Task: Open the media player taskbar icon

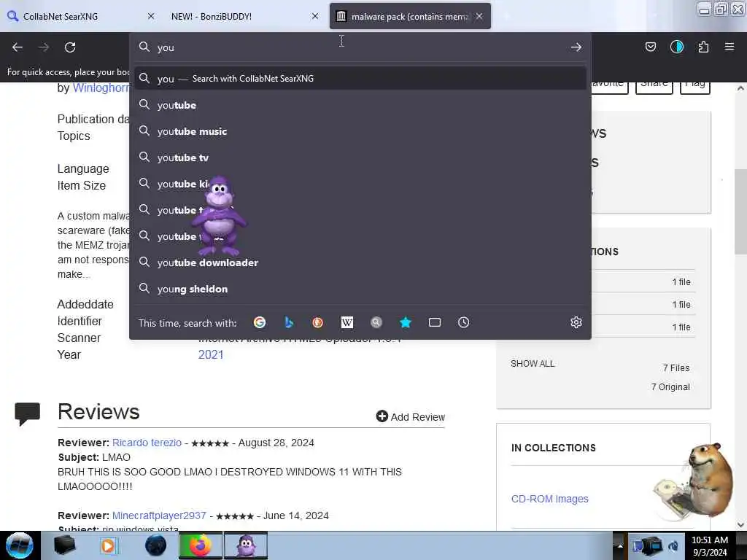Action: pos(109,545)
